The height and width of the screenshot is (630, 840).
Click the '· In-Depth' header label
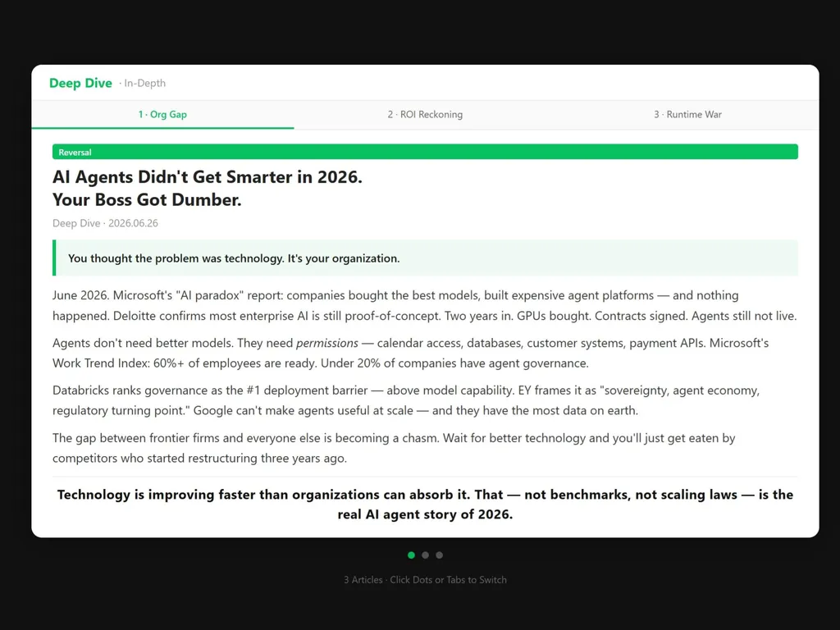[x=143, y=83]
